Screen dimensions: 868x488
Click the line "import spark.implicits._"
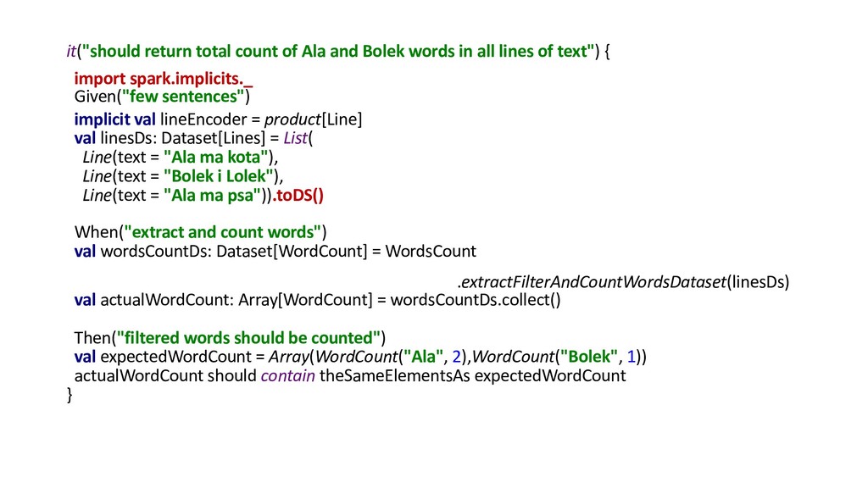pyautogui.click(x=164, y=79)
